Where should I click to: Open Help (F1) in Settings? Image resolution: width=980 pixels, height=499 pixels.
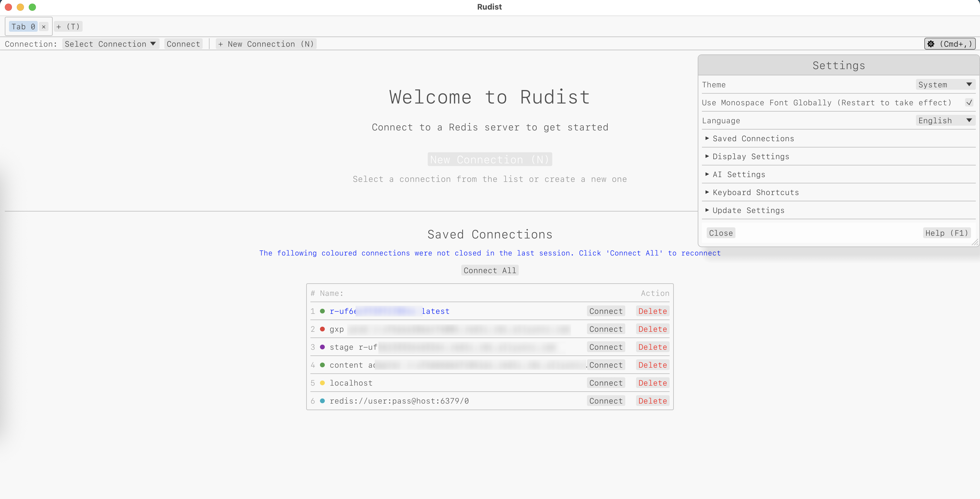[946, 233]
